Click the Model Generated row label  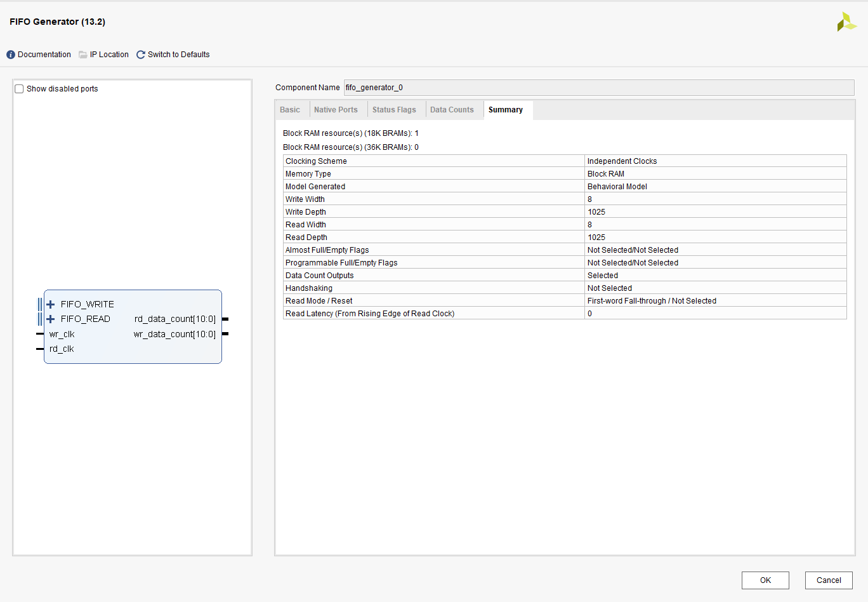pyautogui.click(x=315, y=187)
